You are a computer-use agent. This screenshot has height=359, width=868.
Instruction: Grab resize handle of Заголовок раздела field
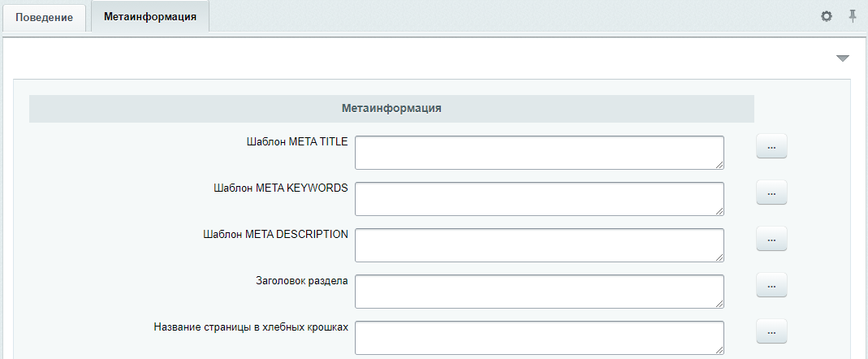coord(720,304)
